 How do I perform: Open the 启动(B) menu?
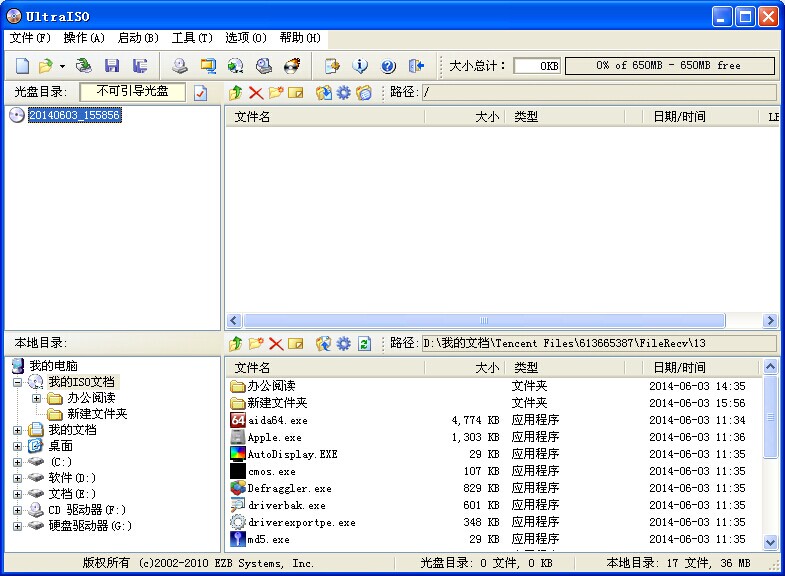pos(138,38)
